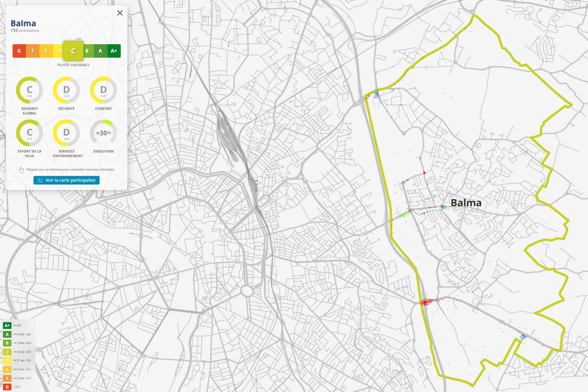Click the highlighted C grade on rating scale
Image resolution: width=588 pixels, height=392 pixels.
[x=73, y=51]
